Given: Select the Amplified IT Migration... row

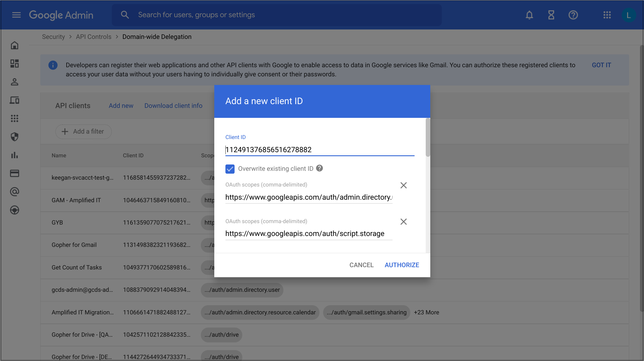Looking at the screenshot, I should [334, 312].
